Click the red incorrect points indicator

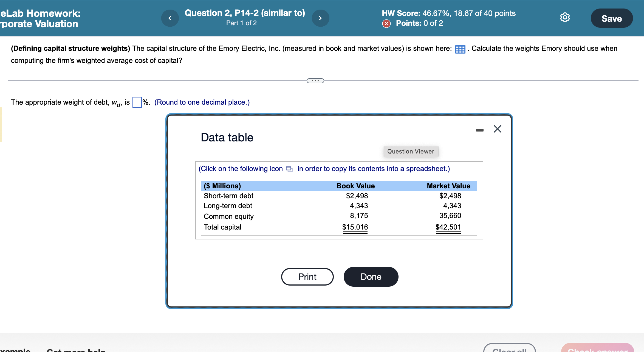tap(386, 24)
